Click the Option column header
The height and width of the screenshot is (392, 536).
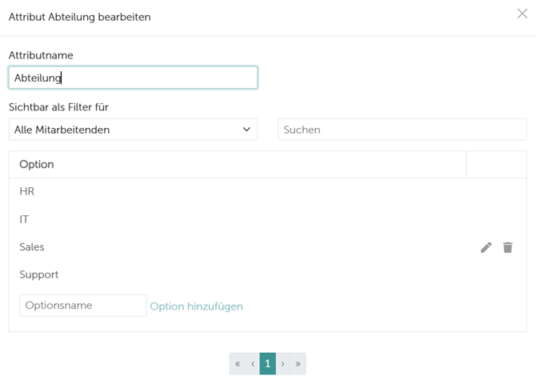(37, 165)
